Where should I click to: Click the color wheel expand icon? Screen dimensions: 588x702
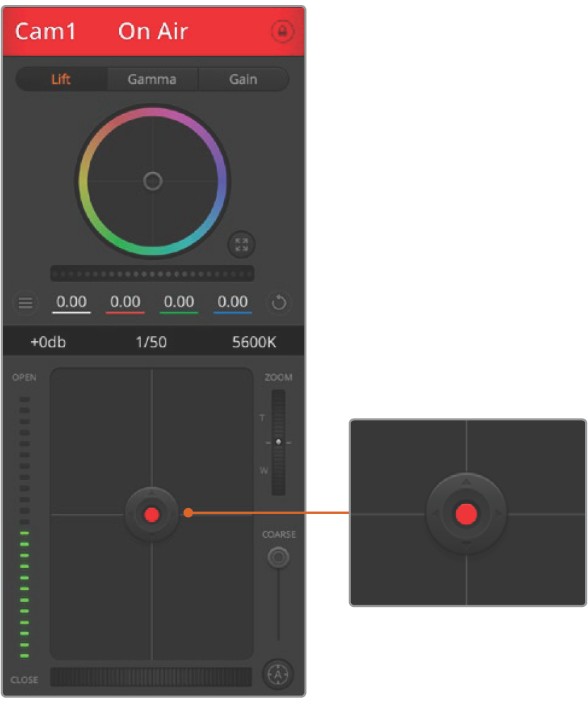point(241,245)
